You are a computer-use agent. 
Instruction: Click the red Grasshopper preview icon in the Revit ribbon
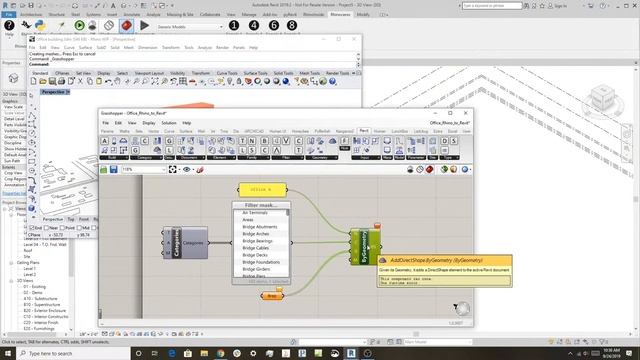[127, 25]
